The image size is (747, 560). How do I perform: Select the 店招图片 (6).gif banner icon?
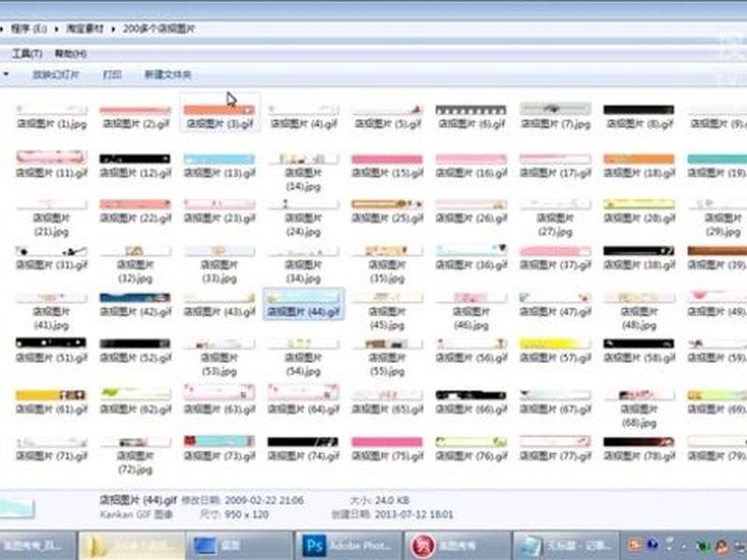471,110
